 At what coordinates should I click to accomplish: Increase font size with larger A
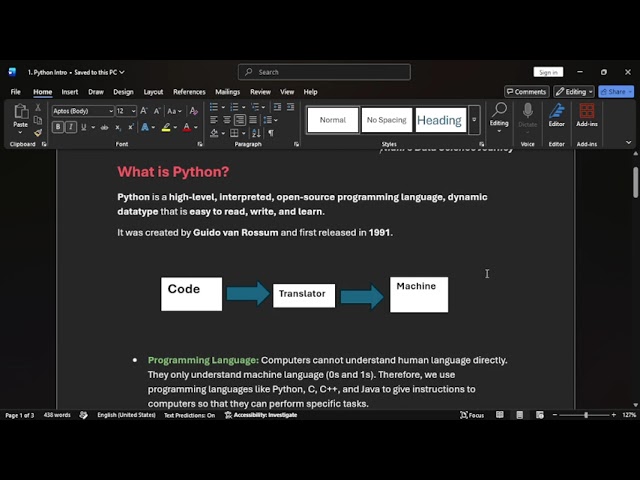[x=144, y=111]
